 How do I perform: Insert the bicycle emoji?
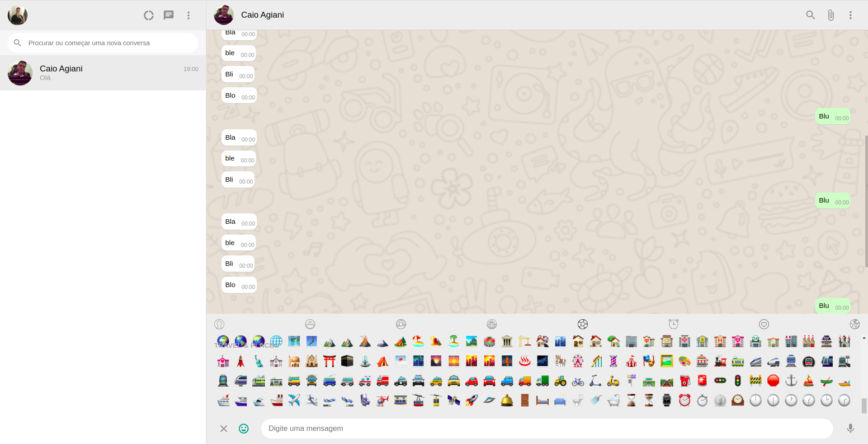coord(578,381)
